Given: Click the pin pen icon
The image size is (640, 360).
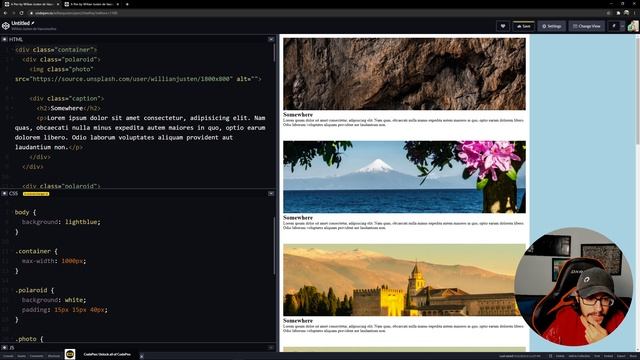Looking at the screenshot, I should 613,26.
